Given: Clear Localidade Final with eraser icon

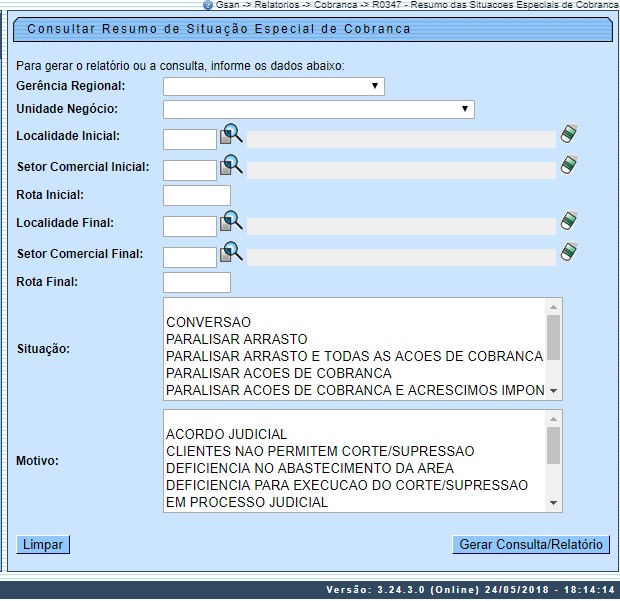Looking at the screenshot, I should 569,221.
